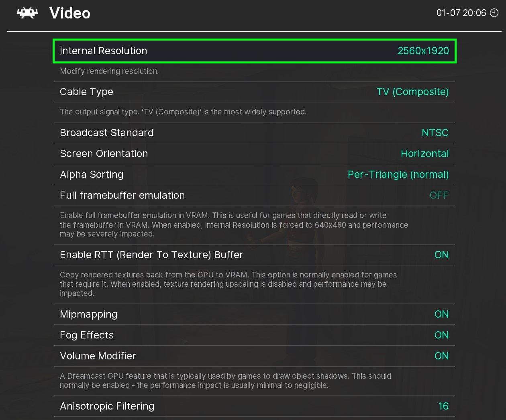The image size is (506, 420).
Task: Click the RetroArch invader logo icon
Action: [x=27, y=13]
